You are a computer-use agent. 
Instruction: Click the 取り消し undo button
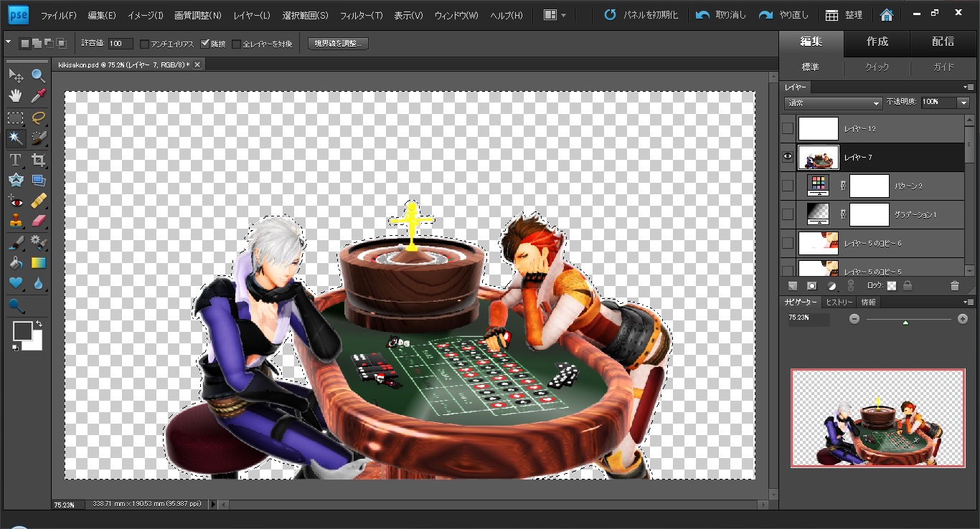coord(720,15)
